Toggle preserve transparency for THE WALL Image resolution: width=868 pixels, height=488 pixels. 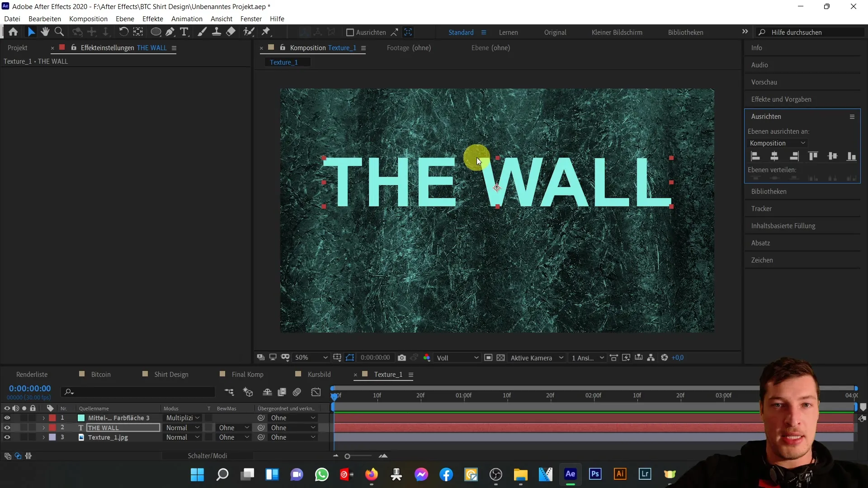point(209,428)
